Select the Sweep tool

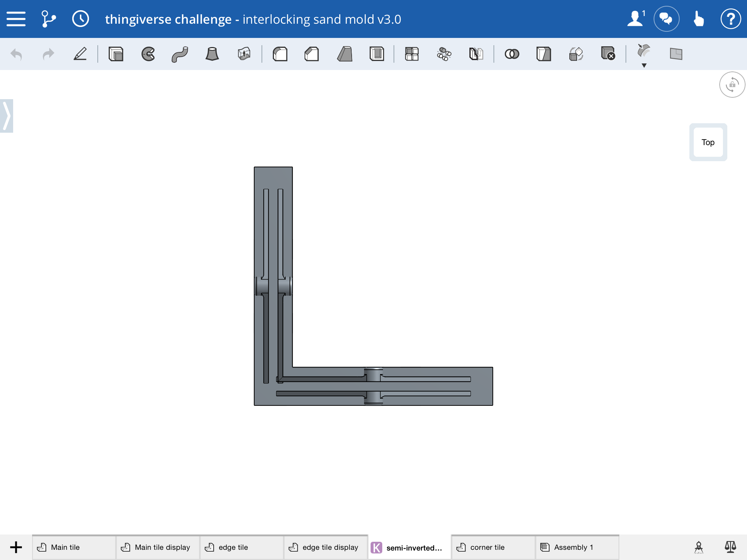[x=180, y=54]
